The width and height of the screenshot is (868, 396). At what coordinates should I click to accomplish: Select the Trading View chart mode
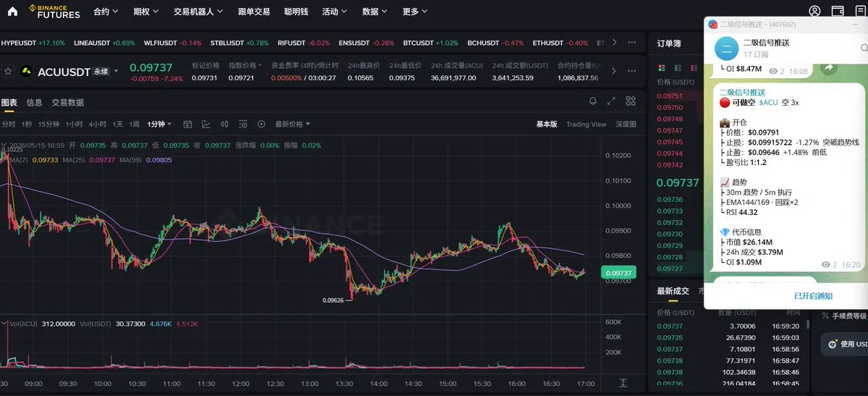[586, 124]
